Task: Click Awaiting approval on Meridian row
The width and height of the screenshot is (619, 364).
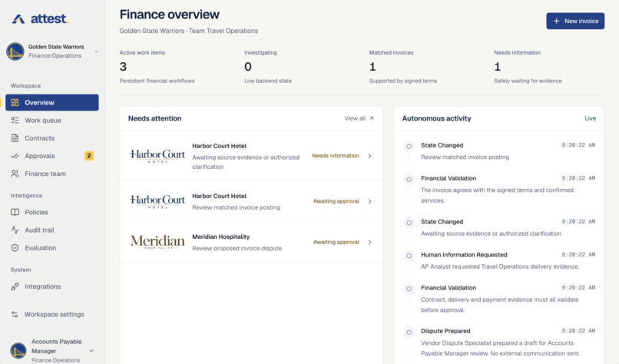Action: click(336, 242)
